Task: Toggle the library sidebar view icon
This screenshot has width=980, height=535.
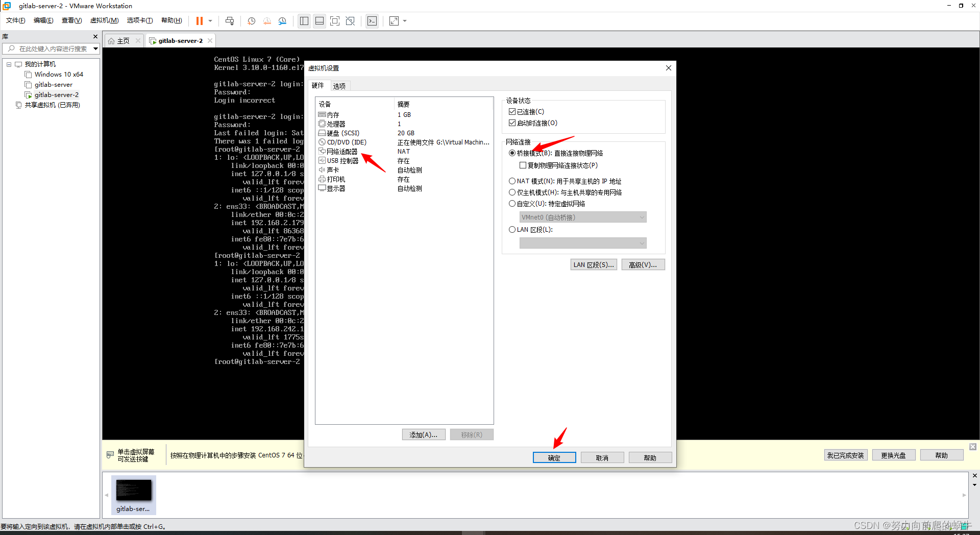Action: pos(304,21)
